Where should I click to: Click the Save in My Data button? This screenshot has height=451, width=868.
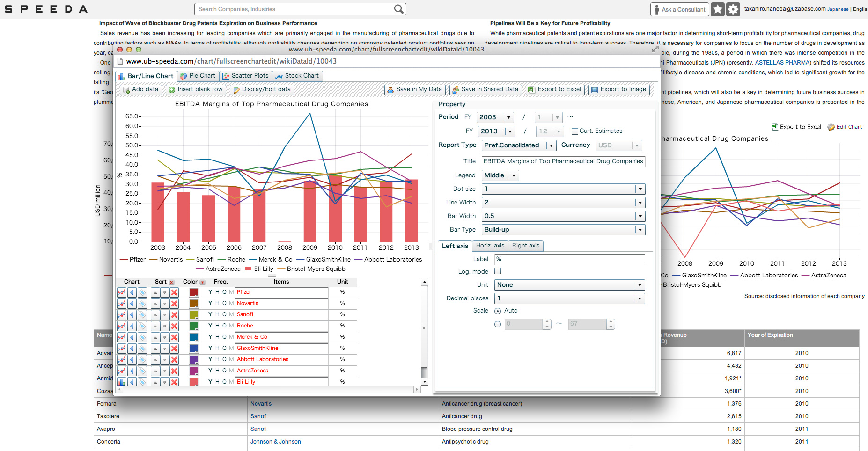coord(414,89)
